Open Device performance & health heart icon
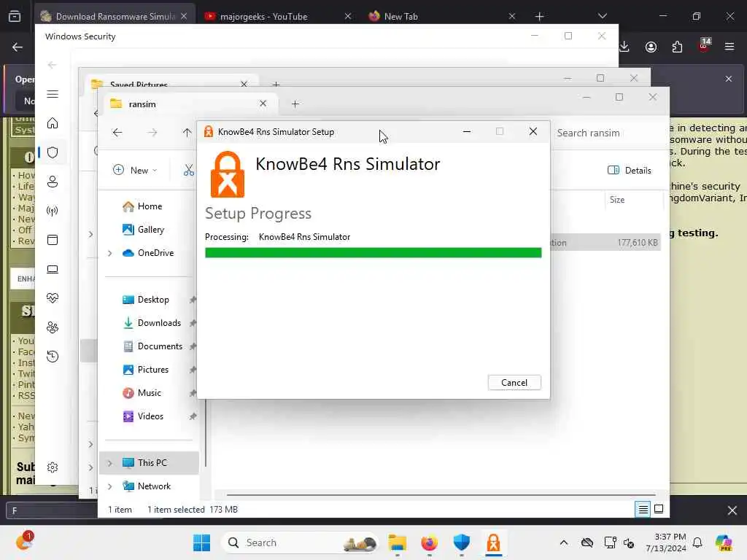The width and height of the screenshot is (747, 560). click(x=53, y=298)
